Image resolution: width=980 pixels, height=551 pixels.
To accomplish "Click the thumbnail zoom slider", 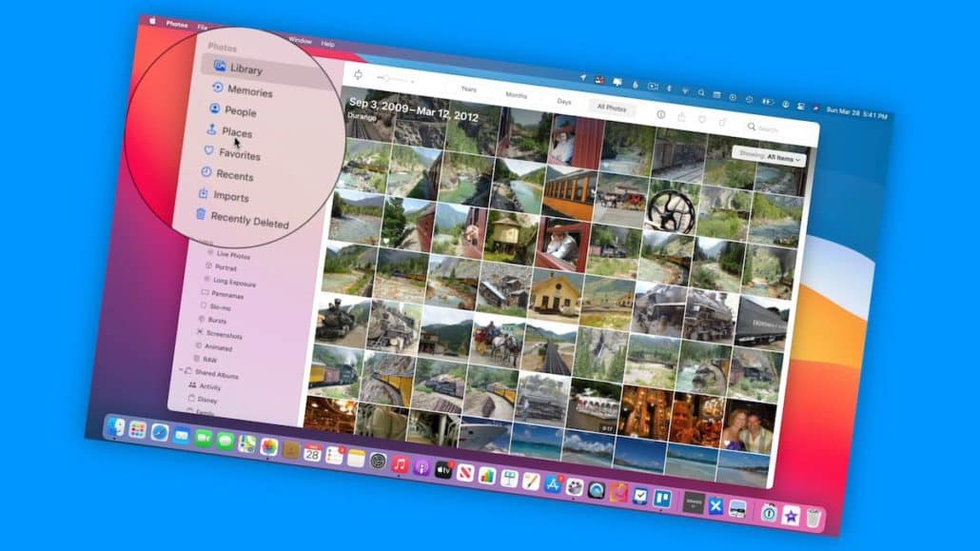I will click(x=392, y=78).
